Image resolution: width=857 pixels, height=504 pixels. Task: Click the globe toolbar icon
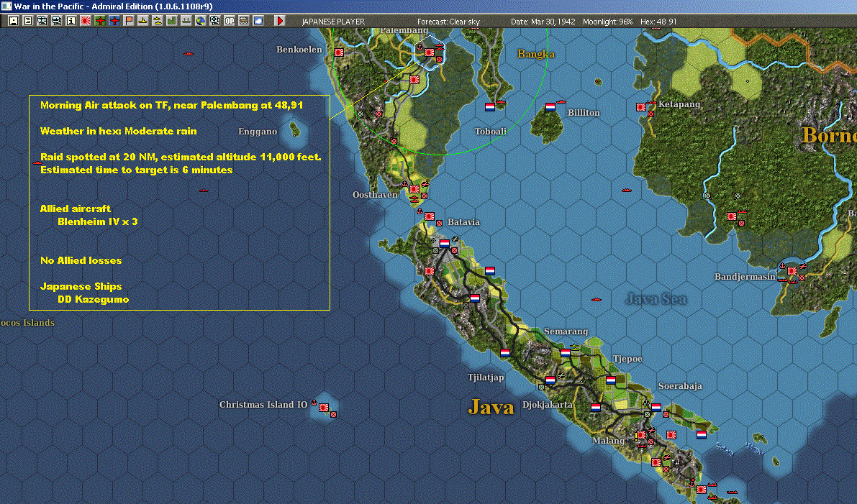pyautogui.click(x=201, y=21)
